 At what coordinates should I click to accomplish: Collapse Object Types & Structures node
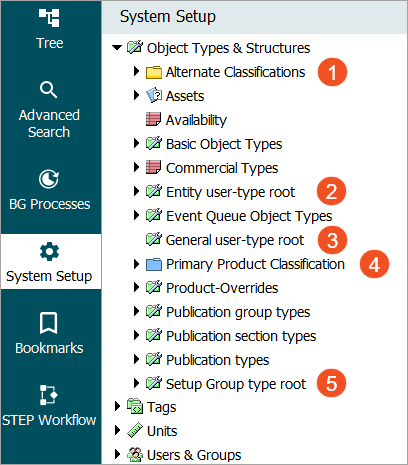pos(117,48)
